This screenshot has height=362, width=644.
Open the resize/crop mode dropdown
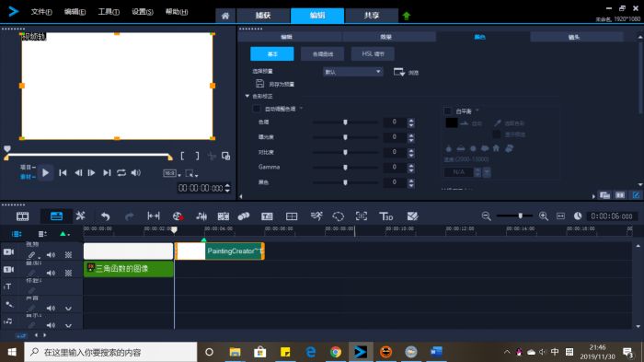191,173
